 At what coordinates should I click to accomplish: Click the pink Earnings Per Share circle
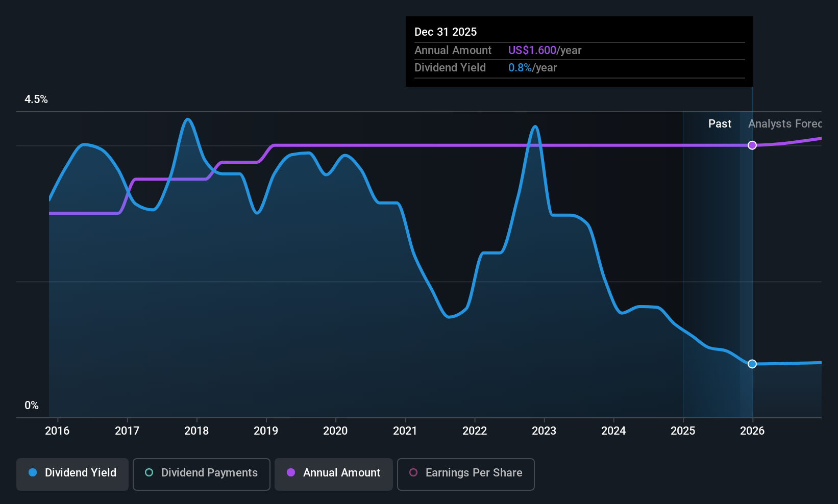click(x=413, y=472)
